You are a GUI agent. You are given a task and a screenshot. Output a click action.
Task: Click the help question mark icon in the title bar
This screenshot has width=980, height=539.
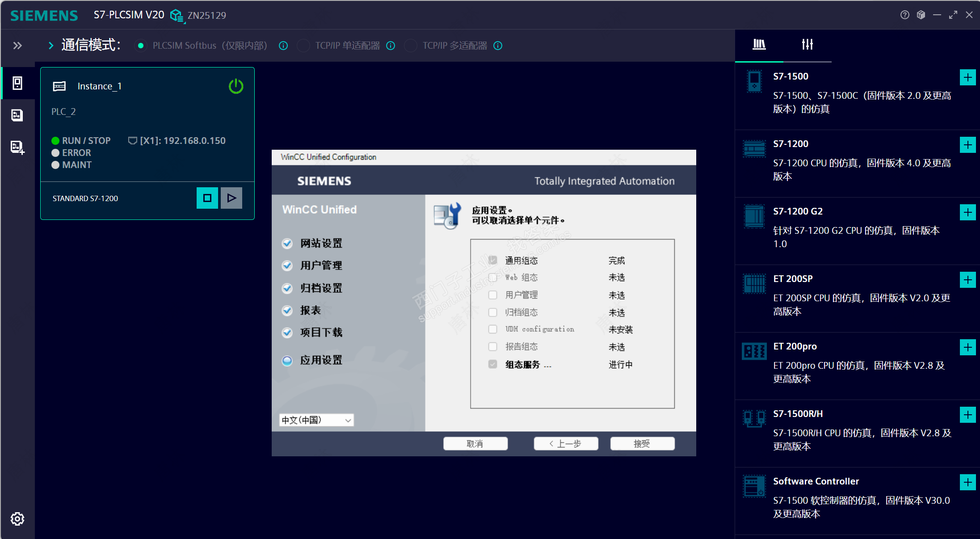coord(904,15)
